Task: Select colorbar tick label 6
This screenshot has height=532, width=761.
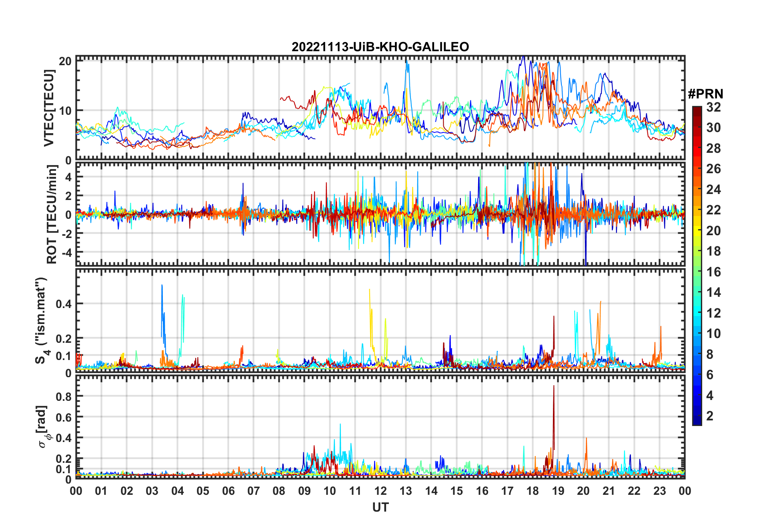Action: pos(710,375)
